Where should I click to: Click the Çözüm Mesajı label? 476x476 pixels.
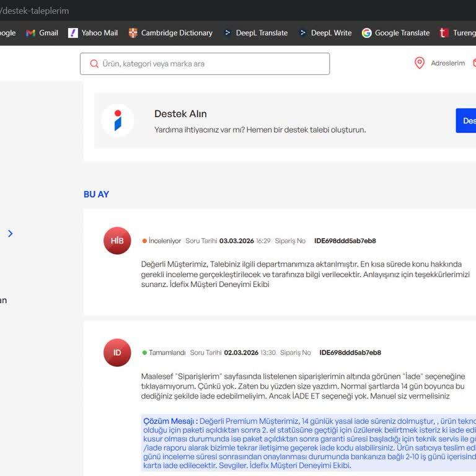[x=170, y=421]
